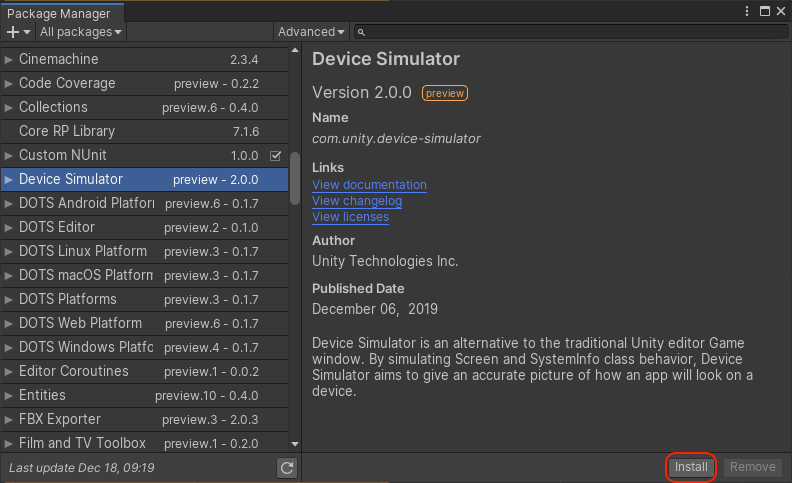
Task: Expand DOTS Windows Platform arrow
Action: coord(9,348)
